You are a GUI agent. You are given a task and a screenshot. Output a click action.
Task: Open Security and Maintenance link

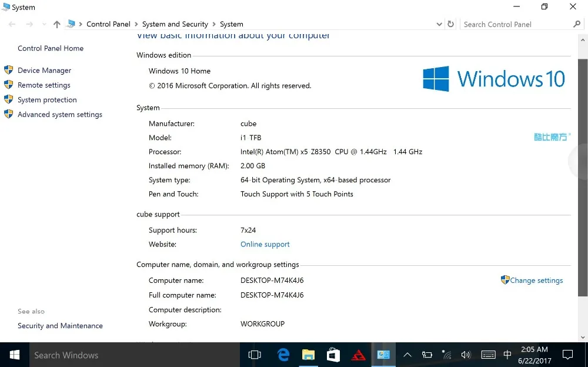pyautogui.click(x=60, y=326)
